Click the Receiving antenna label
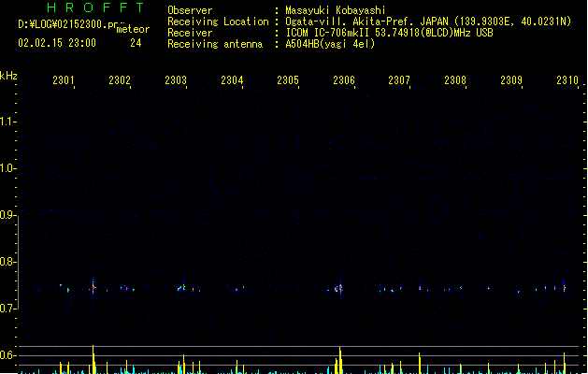The width and height of the screenshot is (588, 374). (215, 44)
